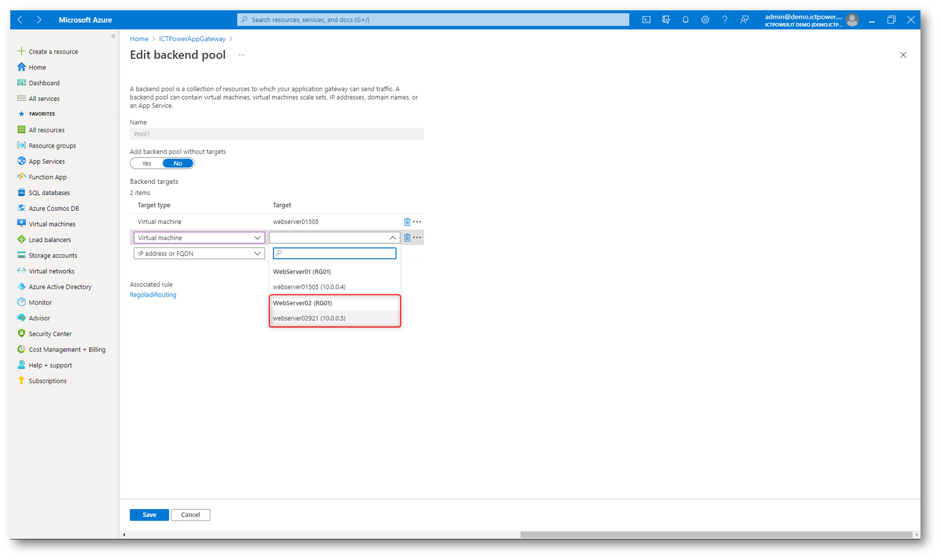The image size is (941, 560).
Task: Open Resource groups in the sidebar
Action: pyautogui.click(x=52, y=145)
